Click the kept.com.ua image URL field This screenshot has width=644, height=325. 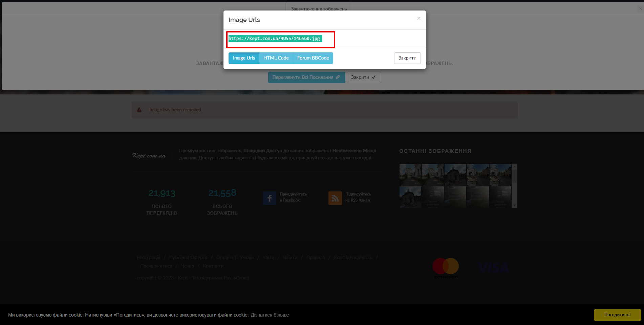point(275,39)
